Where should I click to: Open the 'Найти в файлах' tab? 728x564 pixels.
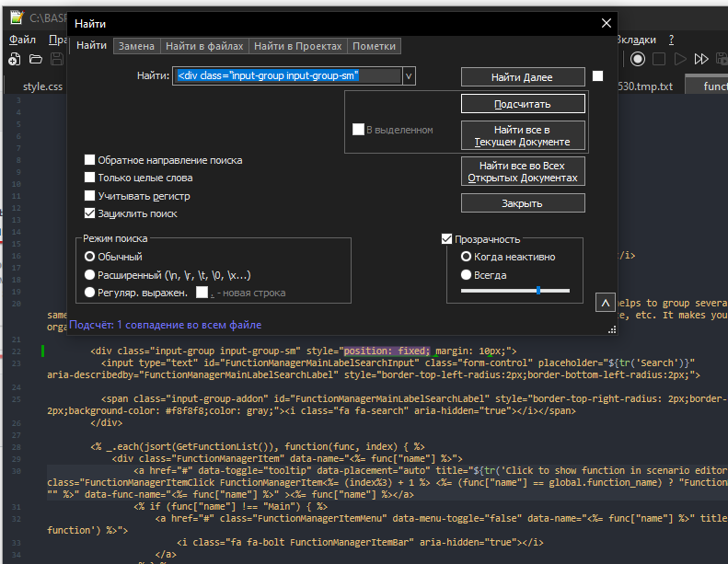pos(204,46)
